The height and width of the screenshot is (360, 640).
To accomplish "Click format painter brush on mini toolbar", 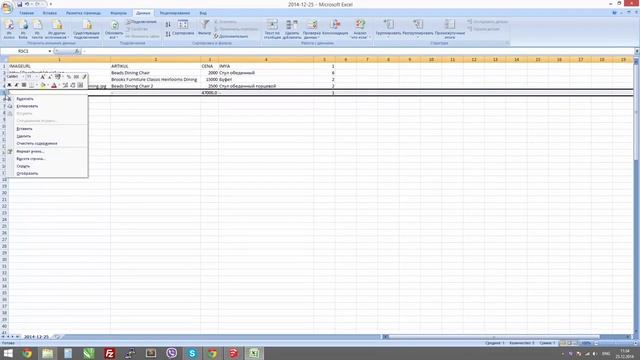I will pyautogui.click(x=84, y=77).
